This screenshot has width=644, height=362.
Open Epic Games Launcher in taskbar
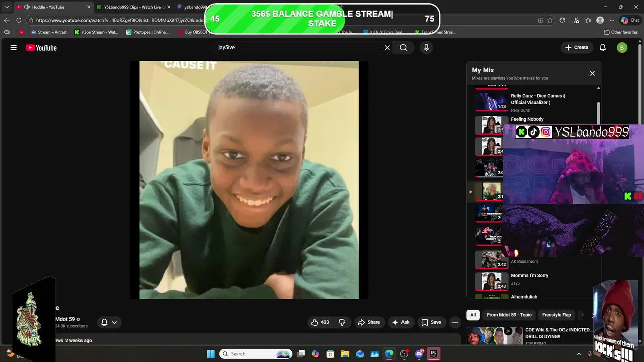[433, 354]
